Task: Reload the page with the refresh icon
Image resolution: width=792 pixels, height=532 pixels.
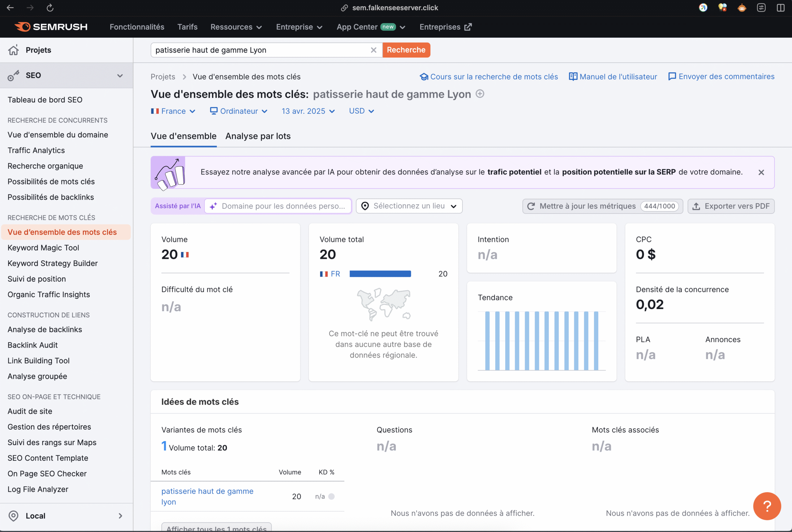Action: tap(50, 7)
